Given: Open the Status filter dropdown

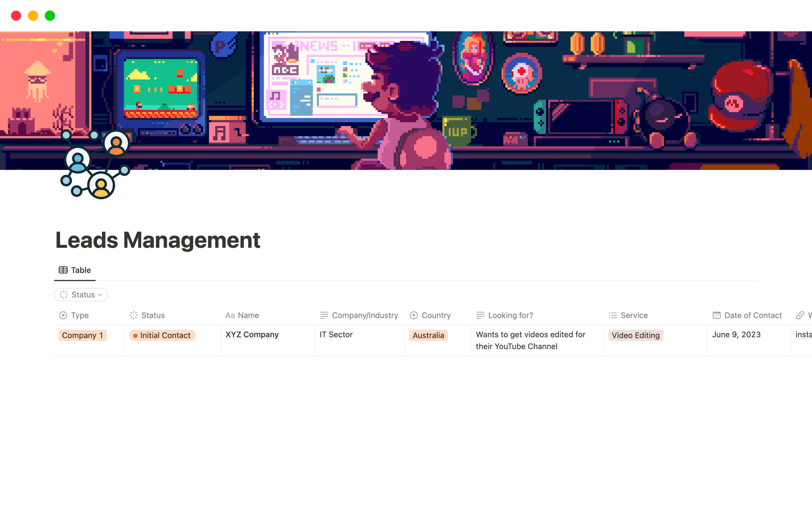Looking at the screenshot, I should tap(81, 294).
